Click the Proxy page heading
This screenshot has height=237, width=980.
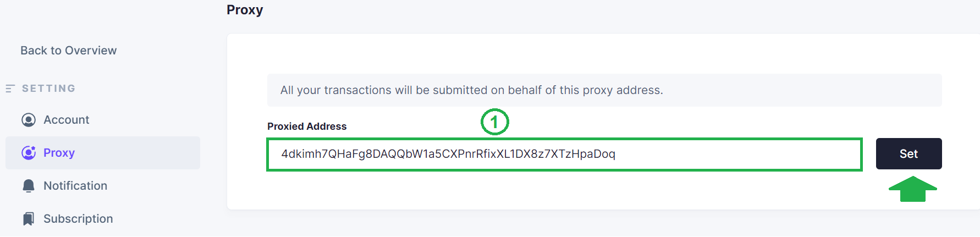[245, 10]
